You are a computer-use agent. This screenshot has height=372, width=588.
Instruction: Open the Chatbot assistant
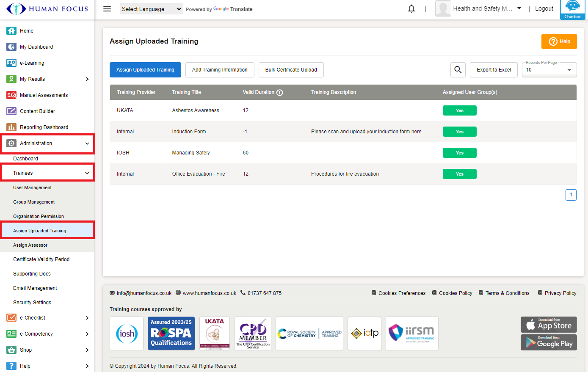click(x=572, y=9)
